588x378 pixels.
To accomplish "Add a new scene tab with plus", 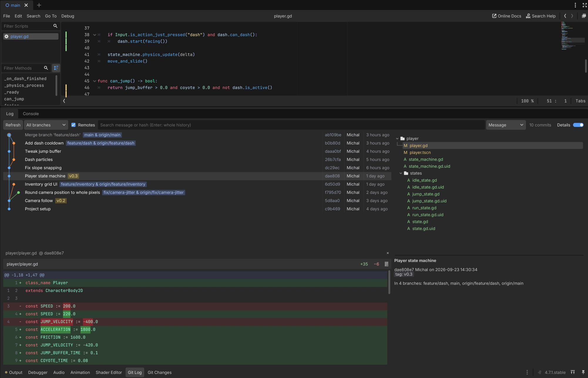I will point(39,5).
